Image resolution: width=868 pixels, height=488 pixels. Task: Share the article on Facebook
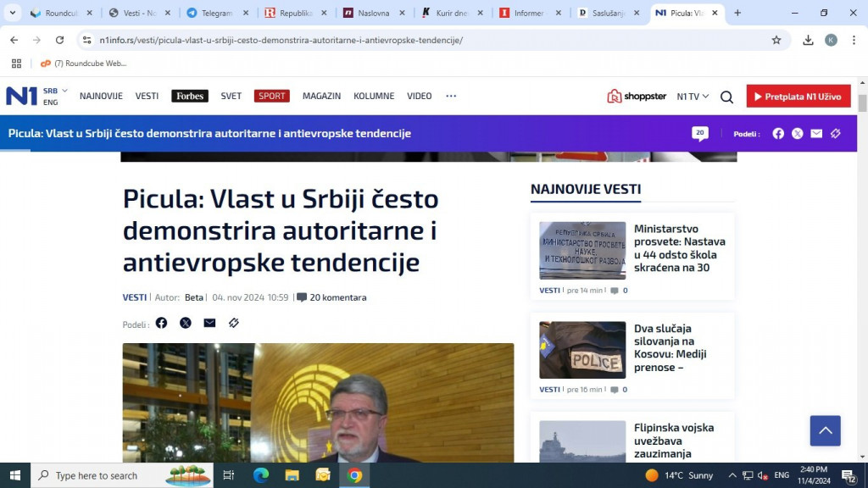(x=161, y=323)
